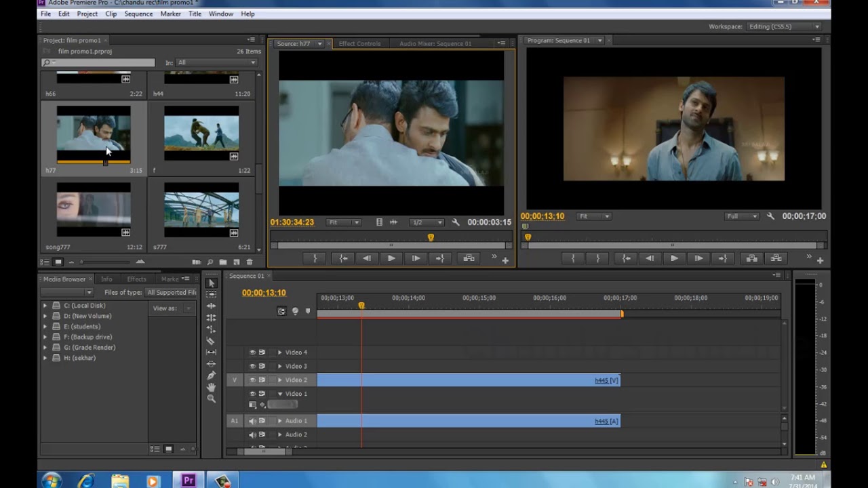
Task: Create a New Bin in Project panel
Action: click(223, 262)
